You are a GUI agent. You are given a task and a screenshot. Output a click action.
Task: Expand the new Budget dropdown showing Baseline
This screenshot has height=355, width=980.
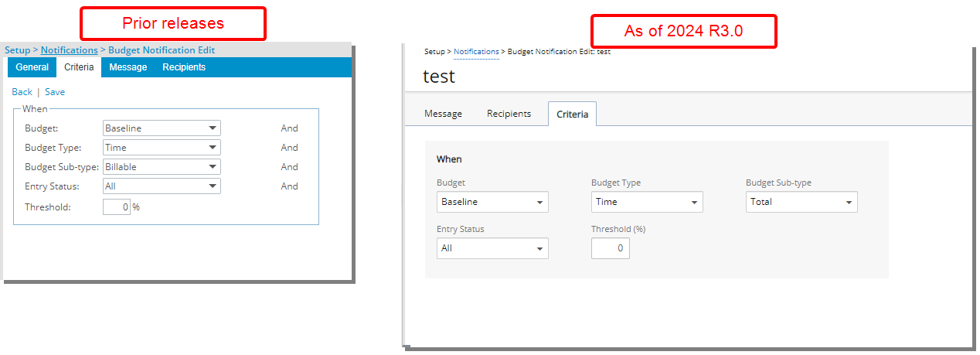click(x=492, y=202)
